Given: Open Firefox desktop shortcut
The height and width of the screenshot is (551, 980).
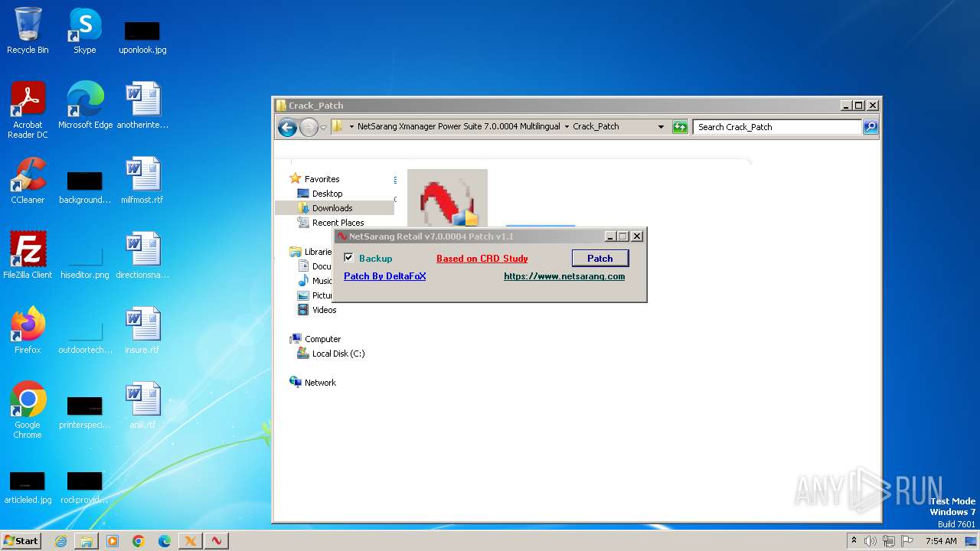Looking at the screenshot, I should coord(28,331).
